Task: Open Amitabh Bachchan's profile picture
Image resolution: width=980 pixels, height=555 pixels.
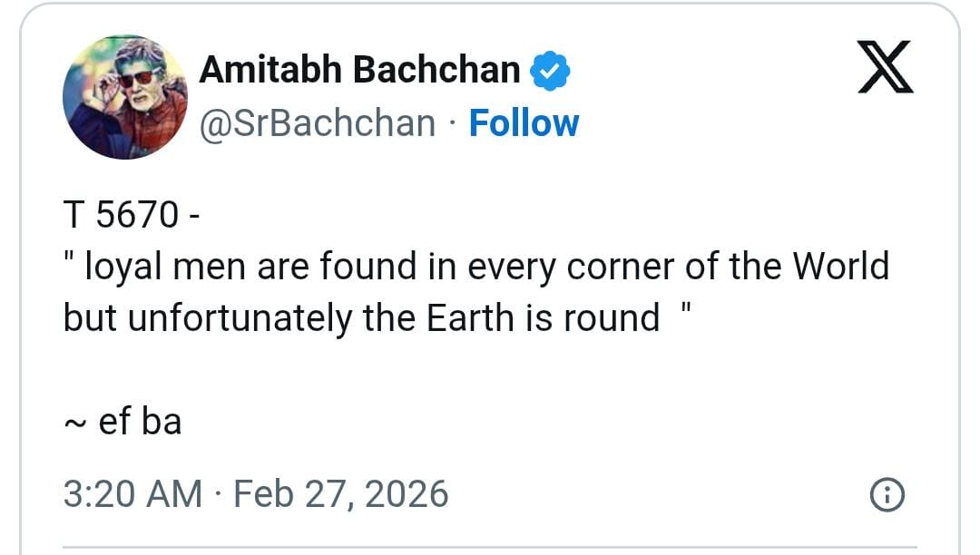Action: tap(125, 97)
